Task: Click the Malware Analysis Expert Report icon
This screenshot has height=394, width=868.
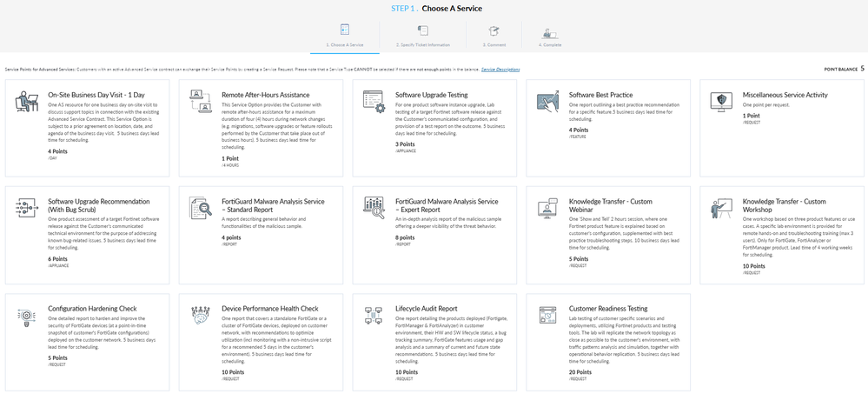Action: tap(374, 208)
